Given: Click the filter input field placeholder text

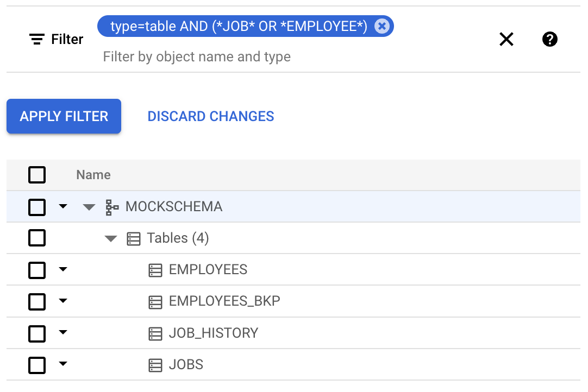Looking at the screenshot, I should (197, 56).
